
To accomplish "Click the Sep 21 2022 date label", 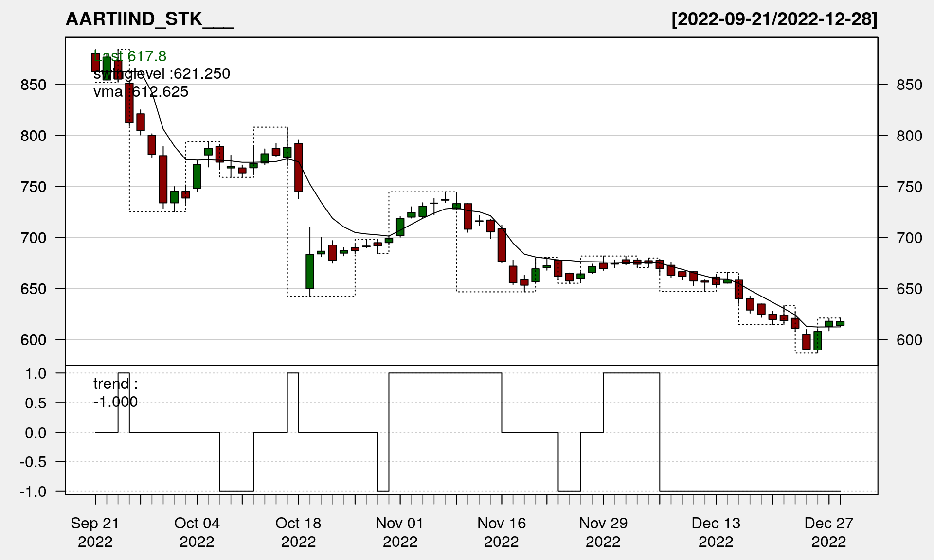I will click(x=95, y=532).
